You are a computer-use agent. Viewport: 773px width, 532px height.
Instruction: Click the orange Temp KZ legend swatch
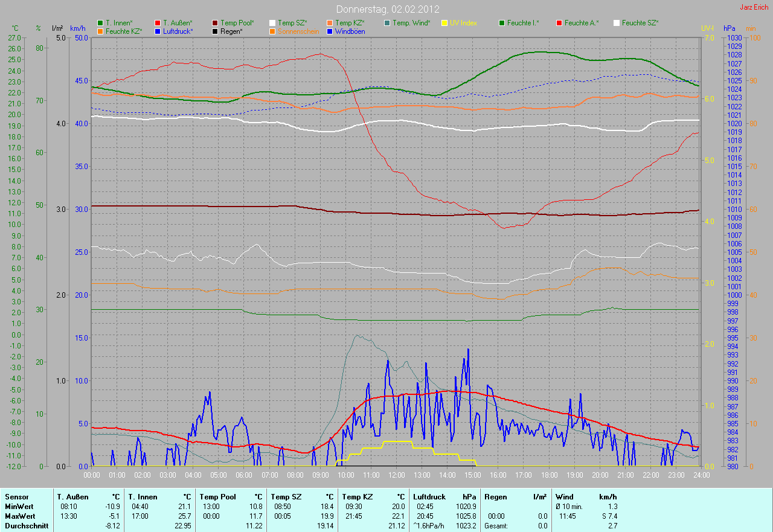(x=330, y=23)
